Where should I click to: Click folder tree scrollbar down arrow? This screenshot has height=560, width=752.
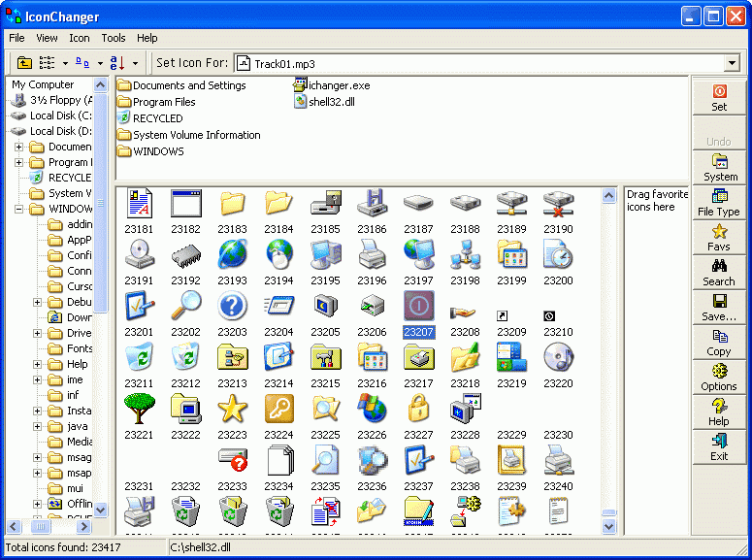pos(100,510)
